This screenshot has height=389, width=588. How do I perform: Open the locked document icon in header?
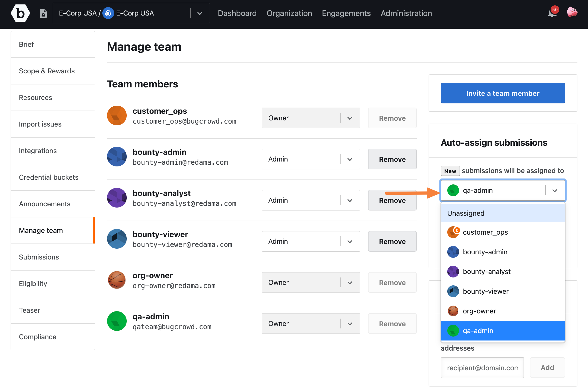43,13
